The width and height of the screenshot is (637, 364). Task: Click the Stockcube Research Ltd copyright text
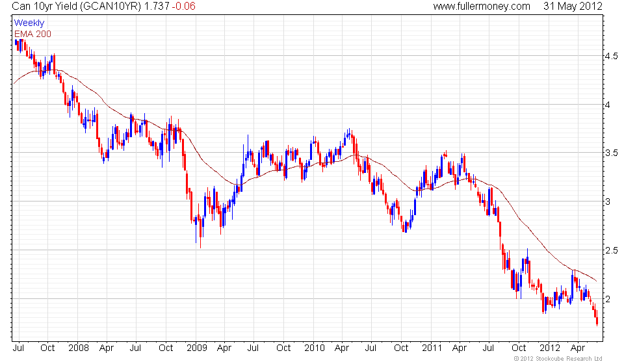[x=558, y=358]
